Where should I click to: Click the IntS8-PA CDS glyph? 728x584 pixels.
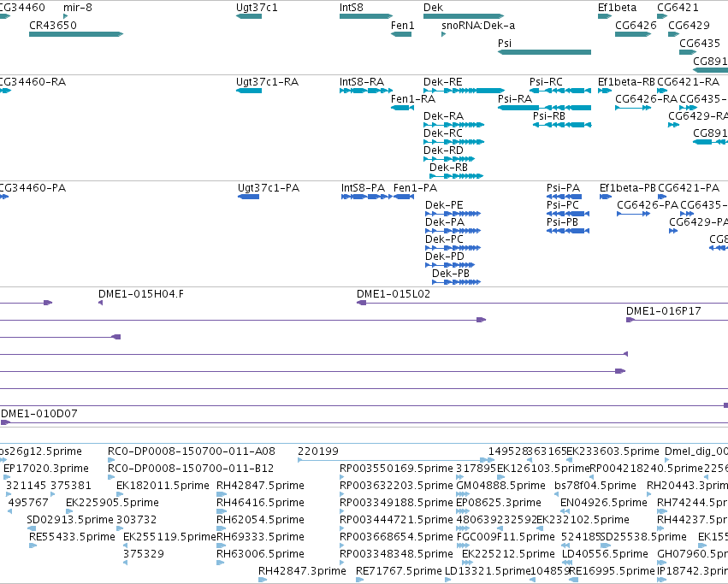(x=367, y=197)
